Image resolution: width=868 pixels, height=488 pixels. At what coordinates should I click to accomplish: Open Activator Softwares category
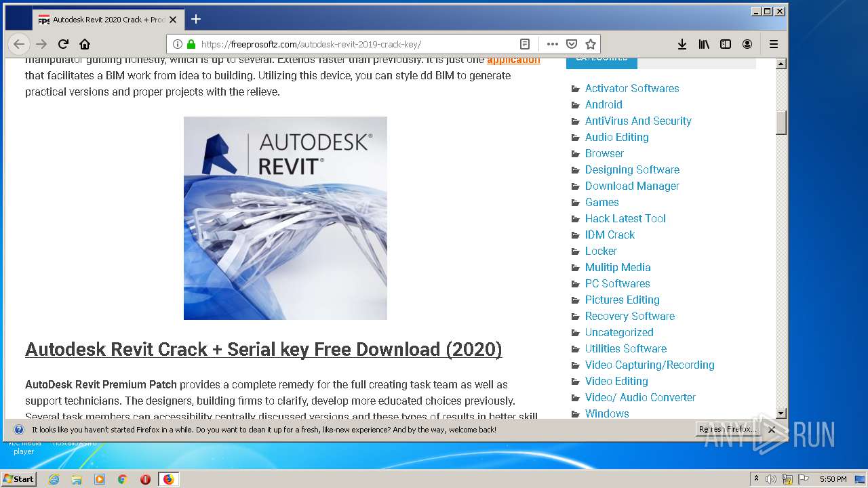(x=632, y=88)
